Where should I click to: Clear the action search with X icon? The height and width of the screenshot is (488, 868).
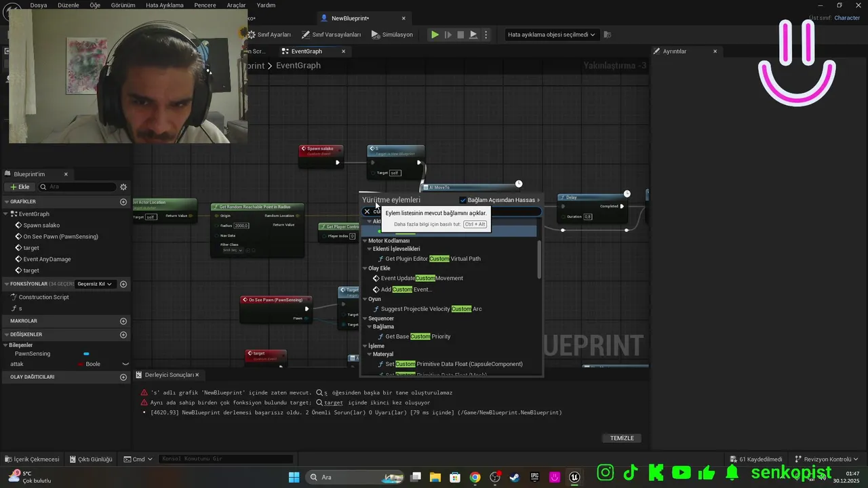click(x=367, y=211)
